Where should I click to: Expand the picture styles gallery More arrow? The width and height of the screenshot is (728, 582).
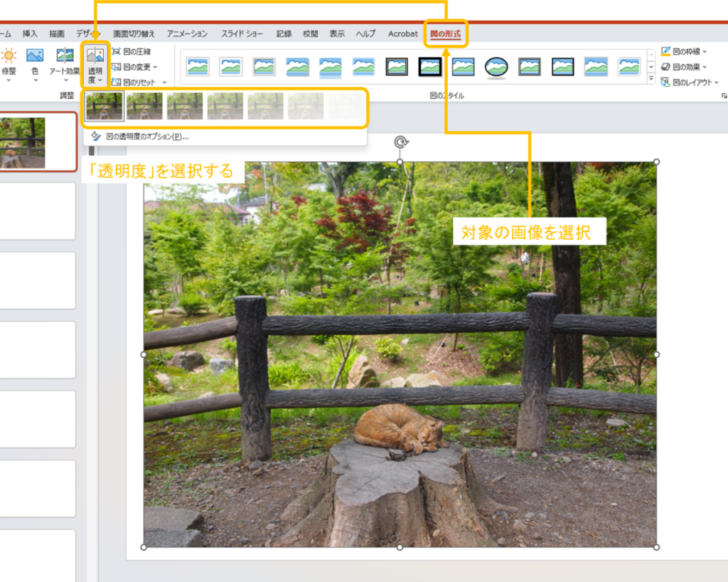pos(651,77)
